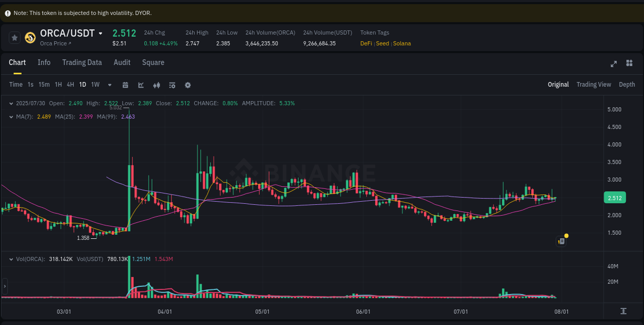Click the news icon with yellow dot
The image size is (644, 325).
(561, 241)
